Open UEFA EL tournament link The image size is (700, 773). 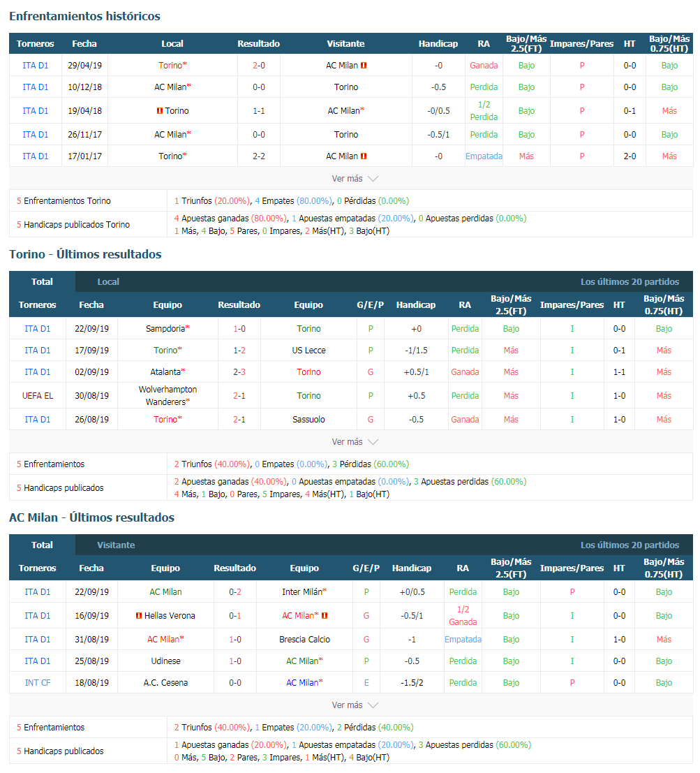click(x=38, y=395)
